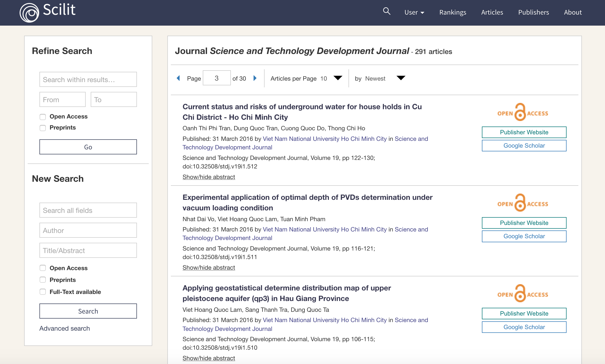Open Viet Nam National University link in PVDs article
This screenshot has height=364, width=605.
[325, 229]
